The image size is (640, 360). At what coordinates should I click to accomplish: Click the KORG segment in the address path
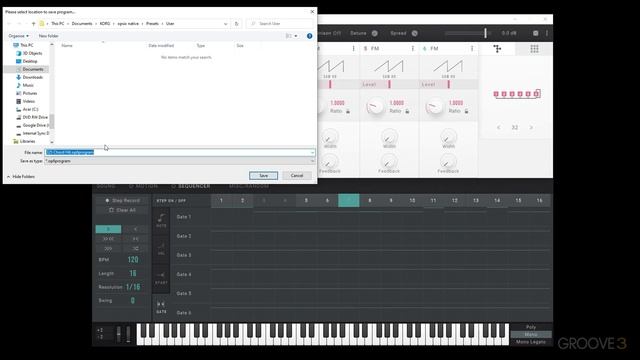[105, 24]
